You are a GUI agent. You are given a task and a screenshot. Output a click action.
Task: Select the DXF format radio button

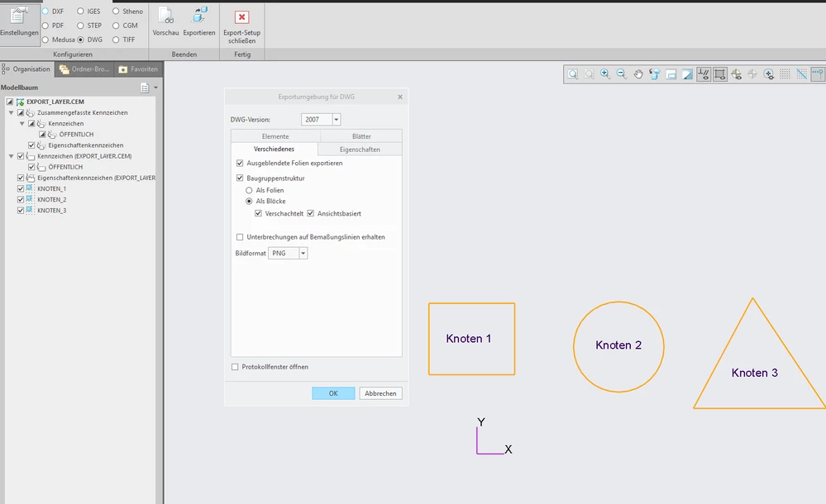pos(45,11)
